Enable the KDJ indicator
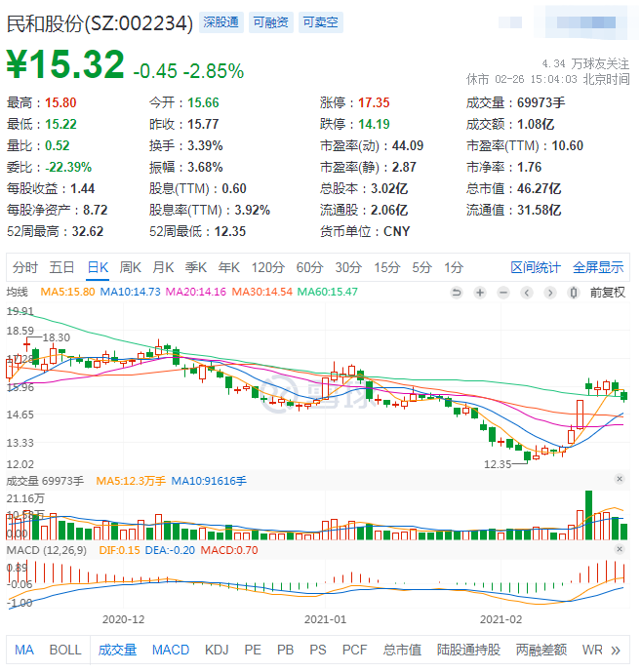This screenshot has width=641, height=672. [217, 651]
